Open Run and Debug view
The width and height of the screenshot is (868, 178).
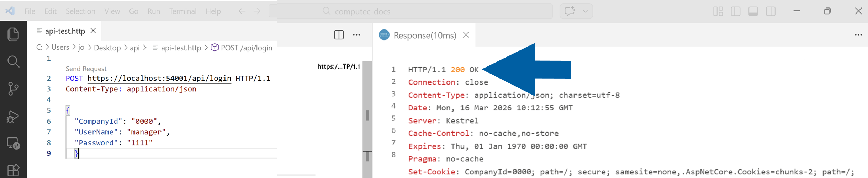(13, 116)
